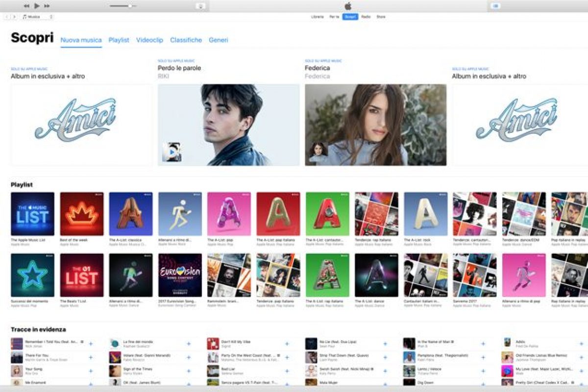Screen dimensions: 588x392
Task: Switch to the Libreria tab
Action: click(318, 17)
